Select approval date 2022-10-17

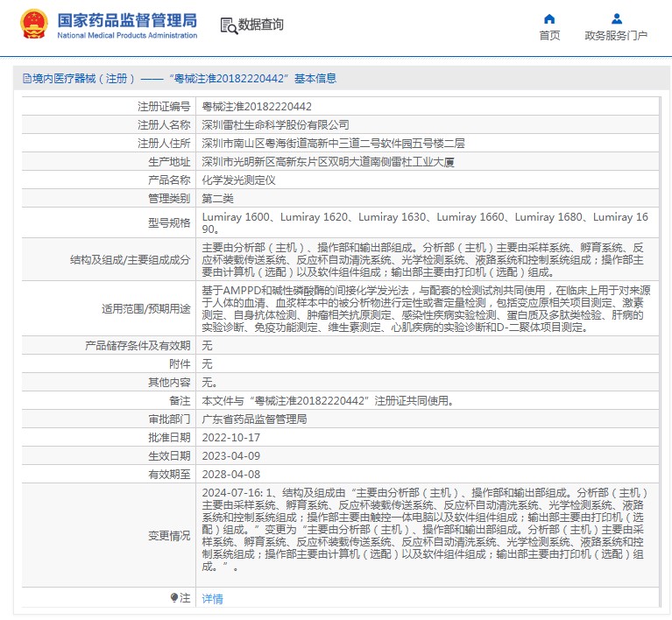[231, 438]
